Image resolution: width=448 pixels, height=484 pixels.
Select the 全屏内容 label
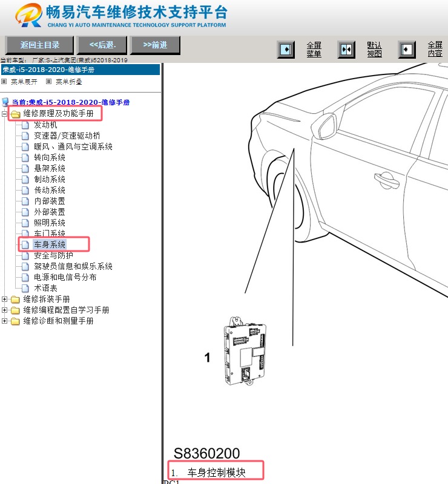(x=435, y=50)
